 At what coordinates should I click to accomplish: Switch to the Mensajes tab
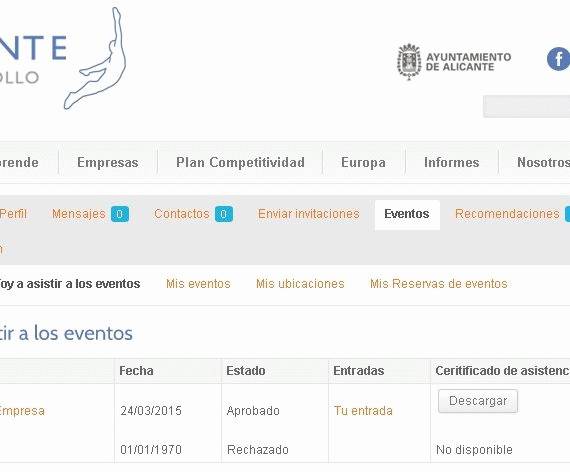(79, 214)
